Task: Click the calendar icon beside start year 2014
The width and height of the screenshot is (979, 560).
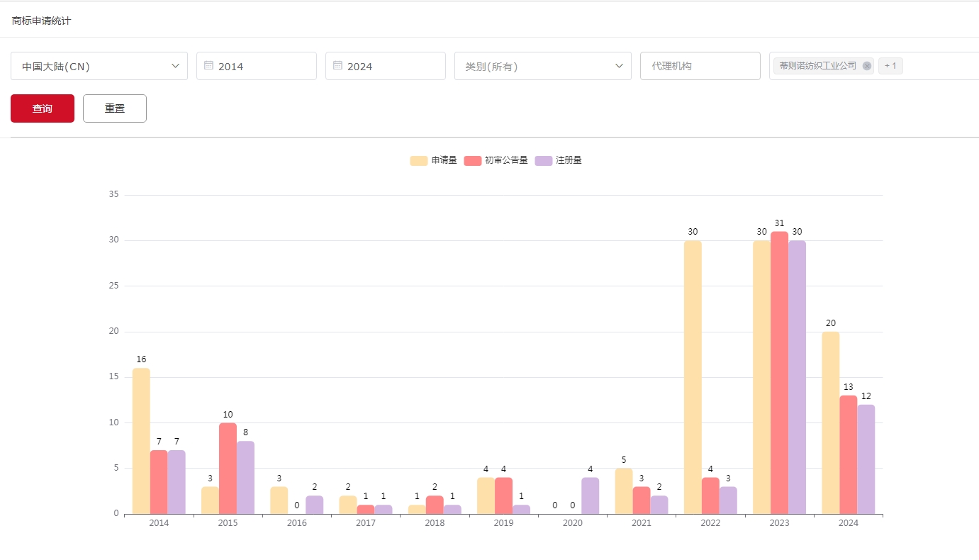Action: pos(208,66)
